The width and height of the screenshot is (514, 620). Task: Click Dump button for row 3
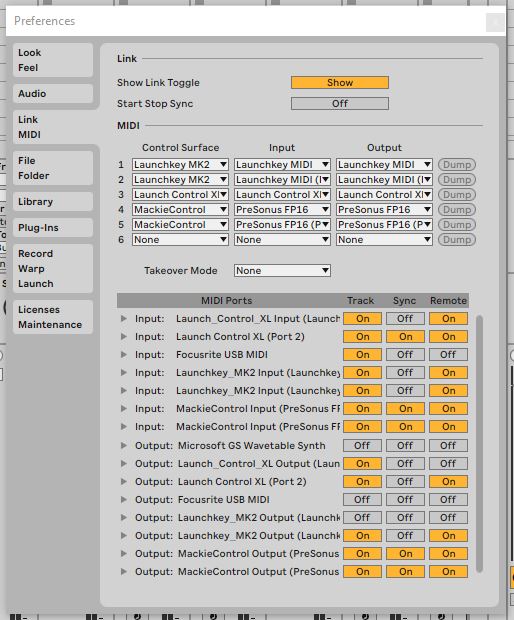pyautogui.click(x=457, y=195)
